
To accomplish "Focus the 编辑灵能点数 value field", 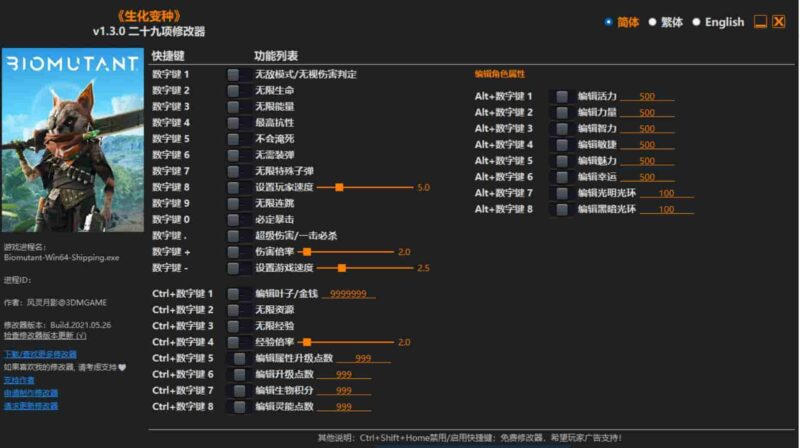I will click(x=344, y=407).
